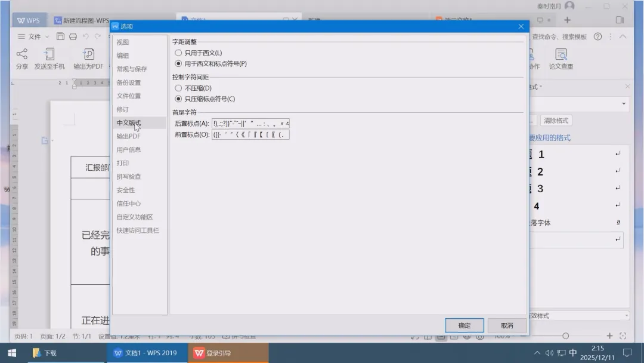The width and height of the screenshot is (644, 363).
Task: Open 编辑 options category
Action: pyautogui.click(x=139, y=56)
